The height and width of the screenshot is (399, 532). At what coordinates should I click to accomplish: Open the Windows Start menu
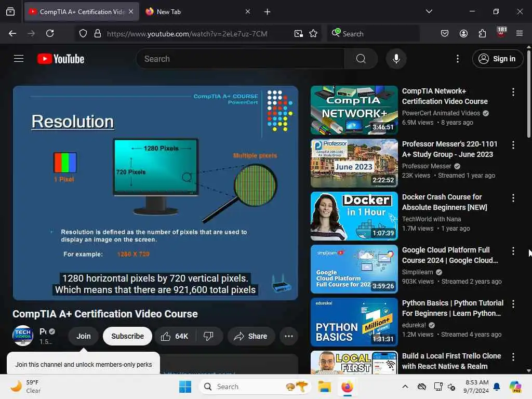point(185,387)
